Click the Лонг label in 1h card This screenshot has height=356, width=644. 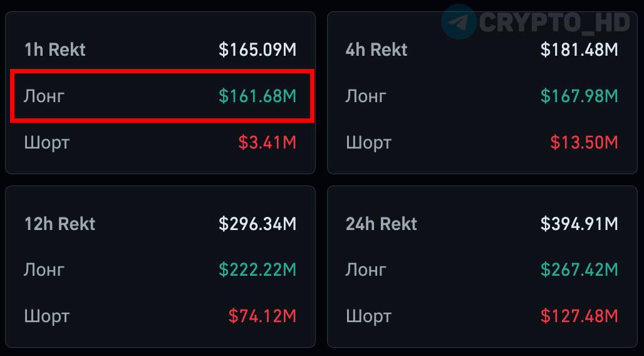[x=44, y=97]
